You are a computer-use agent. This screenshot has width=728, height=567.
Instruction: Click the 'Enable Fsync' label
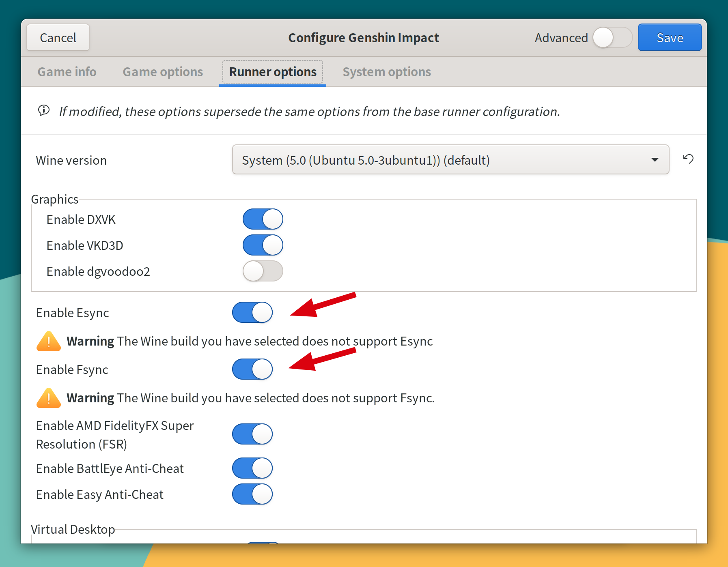pyautogui.click(x=72, y=369)
